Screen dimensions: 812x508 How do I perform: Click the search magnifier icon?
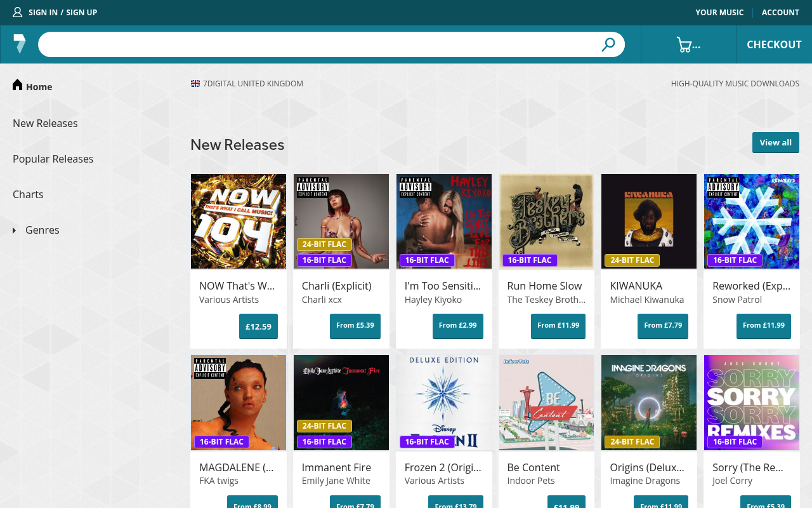point(608,44)
